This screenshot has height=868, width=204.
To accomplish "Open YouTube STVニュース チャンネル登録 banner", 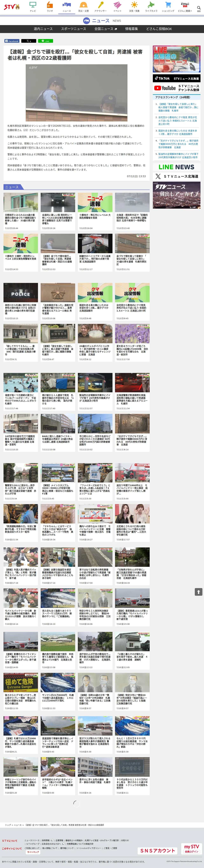I will point(176,88).
